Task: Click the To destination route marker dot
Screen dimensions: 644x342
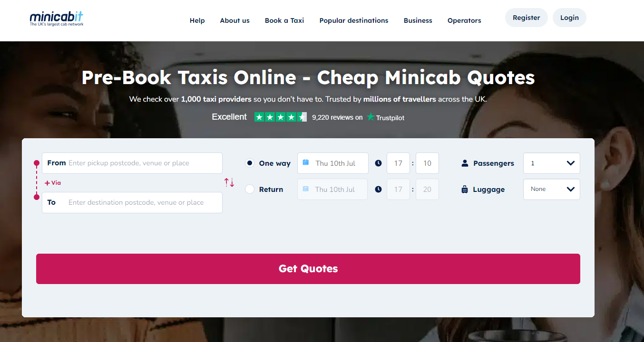Action: tap(37, 197)
